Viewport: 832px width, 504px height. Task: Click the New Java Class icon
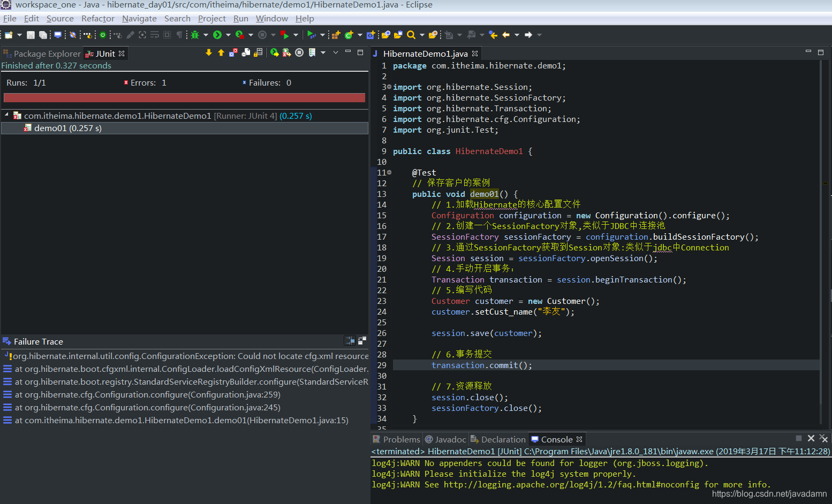pyautogui.click(x=349, y=35)
